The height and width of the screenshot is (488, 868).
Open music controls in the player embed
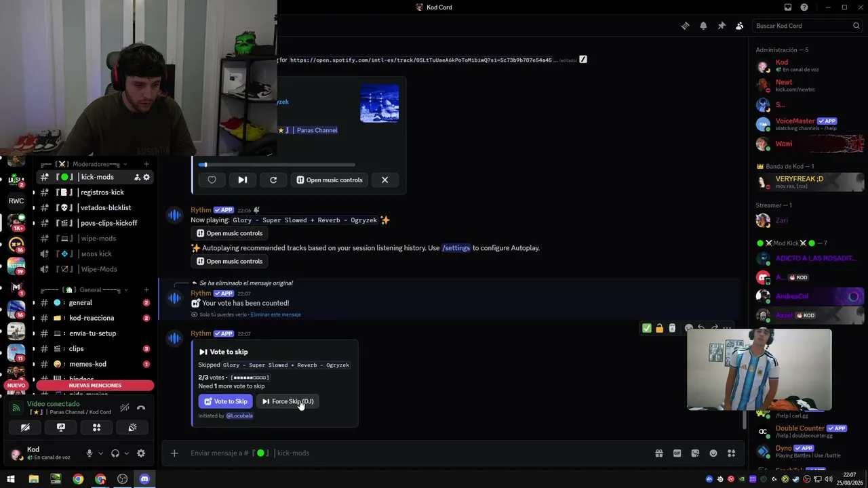coord(330,180)
